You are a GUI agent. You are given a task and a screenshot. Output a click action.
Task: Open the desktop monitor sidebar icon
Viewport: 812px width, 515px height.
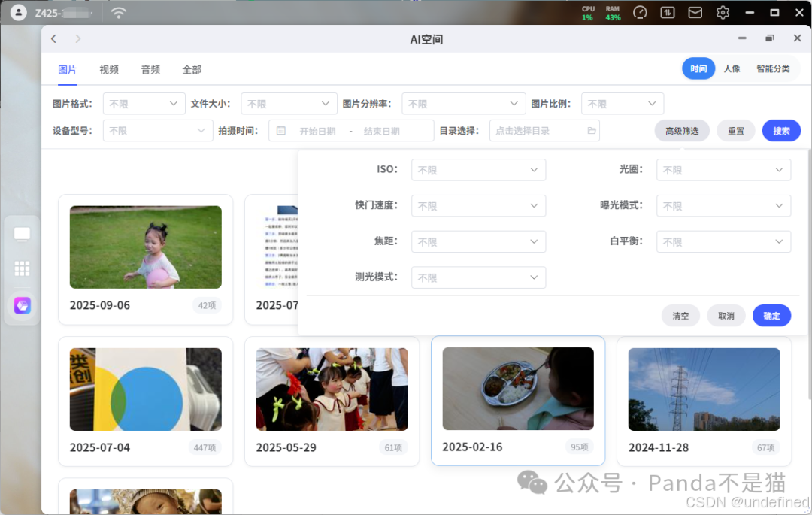(x=22, y=235)
